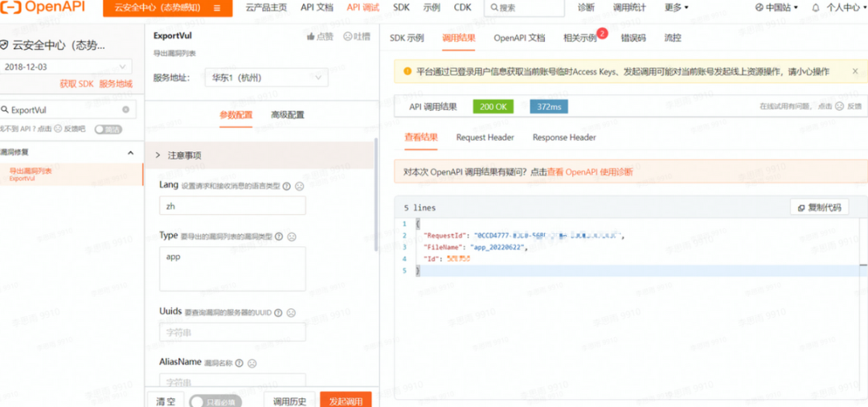The height and width of the screenshot is (407, 868).
Task: Open 调用统计 in top navigation
Action: 630,8
